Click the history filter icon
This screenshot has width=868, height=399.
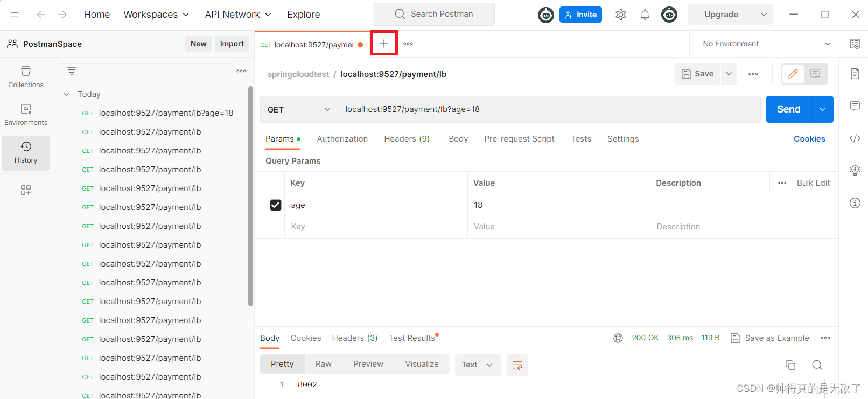pos(72,71)
